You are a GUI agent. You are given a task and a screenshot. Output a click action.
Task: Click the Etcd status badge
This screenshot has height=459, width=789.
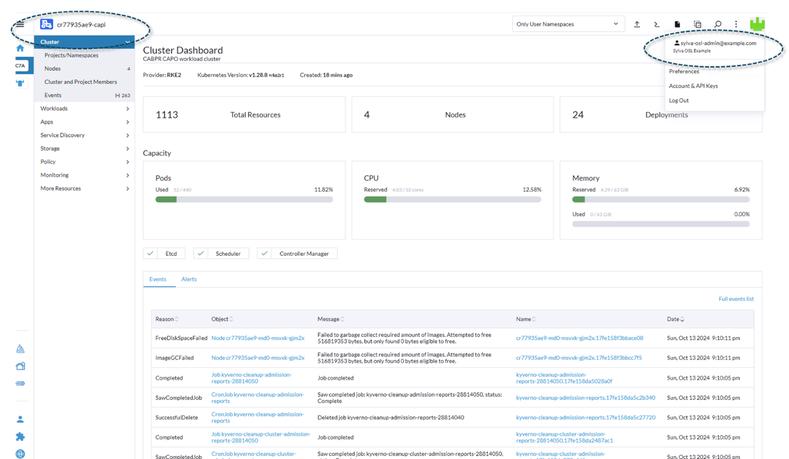pos(164,254)
